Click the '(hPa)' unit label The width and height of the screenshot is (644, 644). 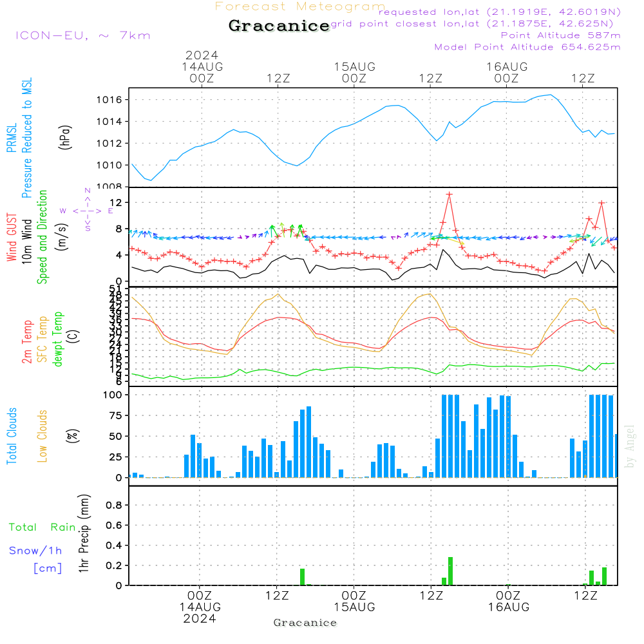click(65, 137)
